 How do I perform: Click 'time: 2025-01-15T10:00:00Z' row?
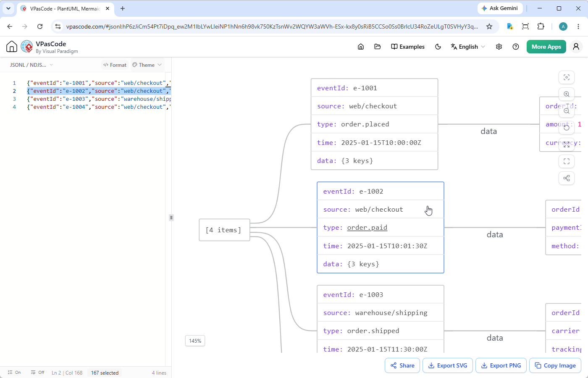(374, 142)
